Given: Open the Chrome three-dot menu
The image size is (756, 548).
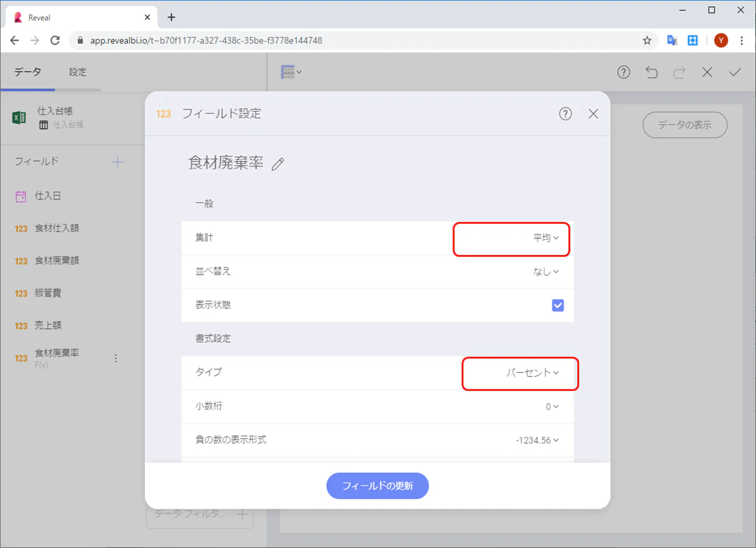Looking at the screenshot, I should (x=741, y=41).
